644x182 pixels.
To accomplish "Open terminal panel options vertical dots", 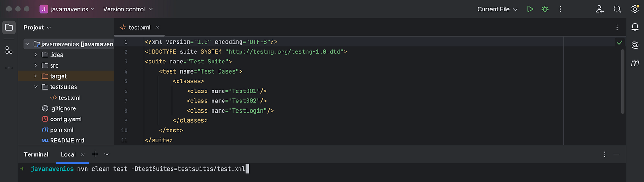I will pos(604,154).
